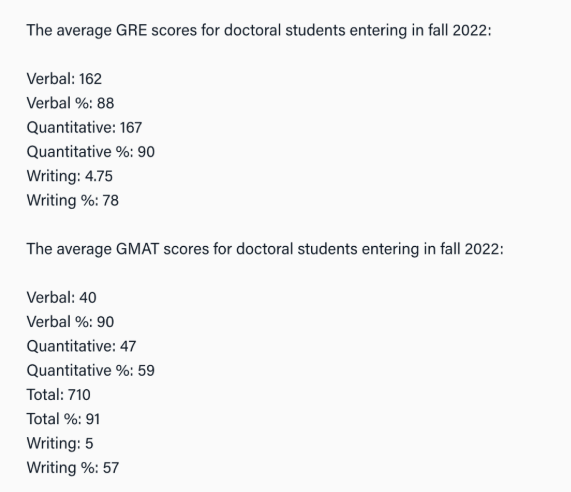This screenshot has width=571, height=492.
Task: Click the 'Total %: 91' text
Action: (63, 419)
